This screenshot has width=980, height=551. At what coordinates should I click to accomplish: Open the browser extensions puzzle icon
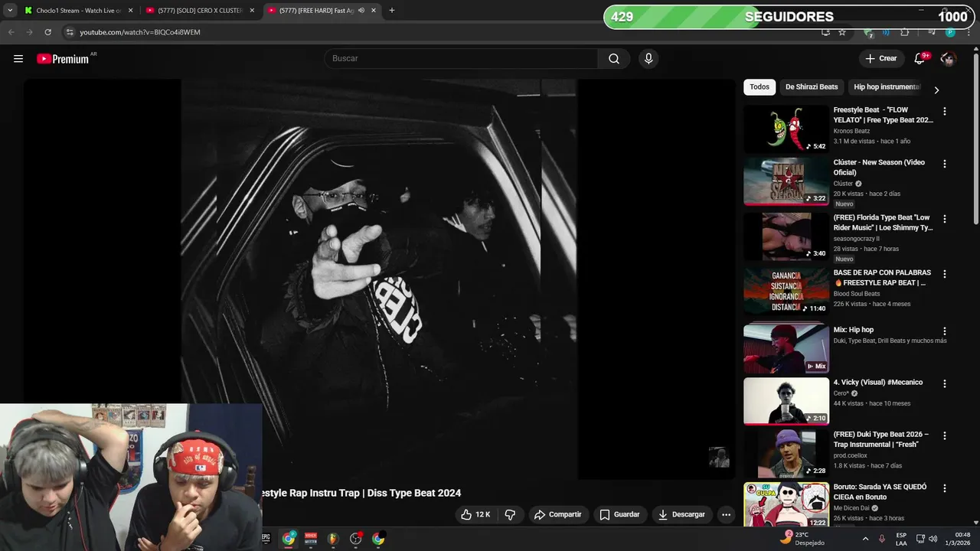(905, 32)
